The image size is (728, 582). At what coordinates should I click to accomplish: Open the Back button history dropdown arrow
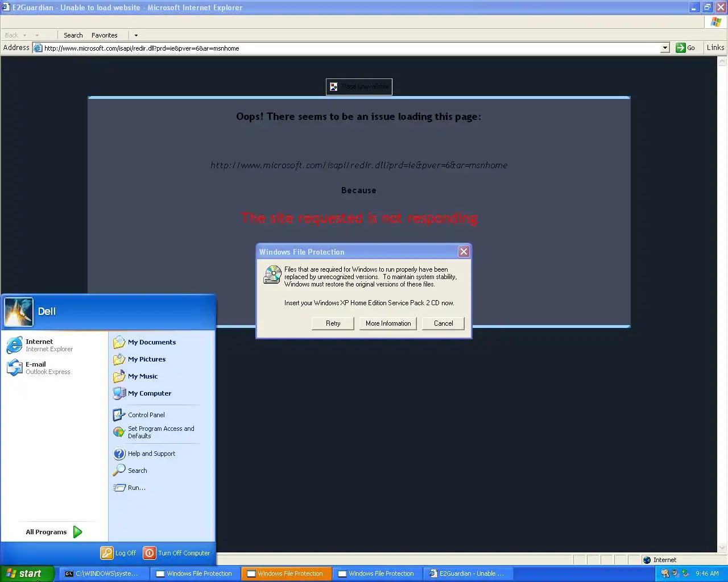[x=25, y=35]
